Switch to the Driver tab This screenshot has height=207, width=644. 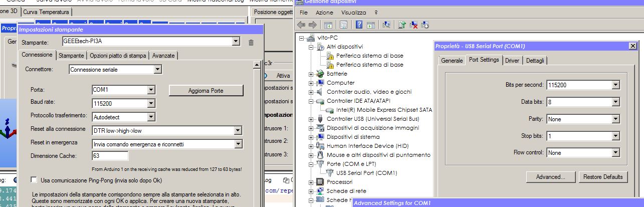click(x=512, y=61)
